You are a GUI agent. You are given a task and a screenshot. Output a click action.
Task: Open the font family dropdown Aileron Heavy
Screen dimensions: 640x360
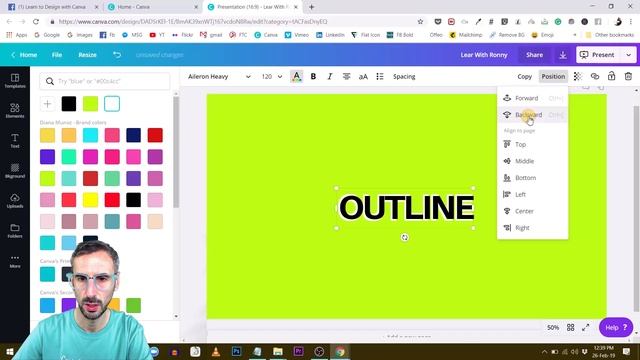click(219, 76)
